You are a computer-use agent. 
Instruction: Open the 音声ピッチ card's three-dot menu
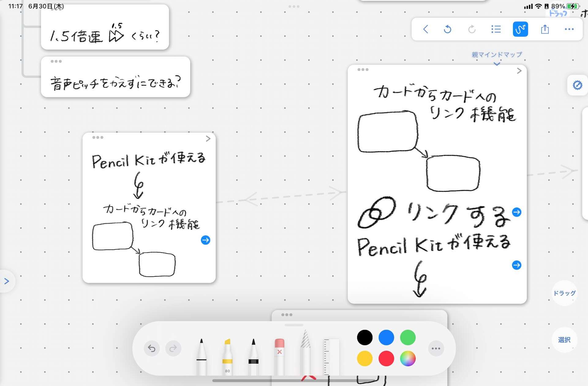tap(56, 61)
